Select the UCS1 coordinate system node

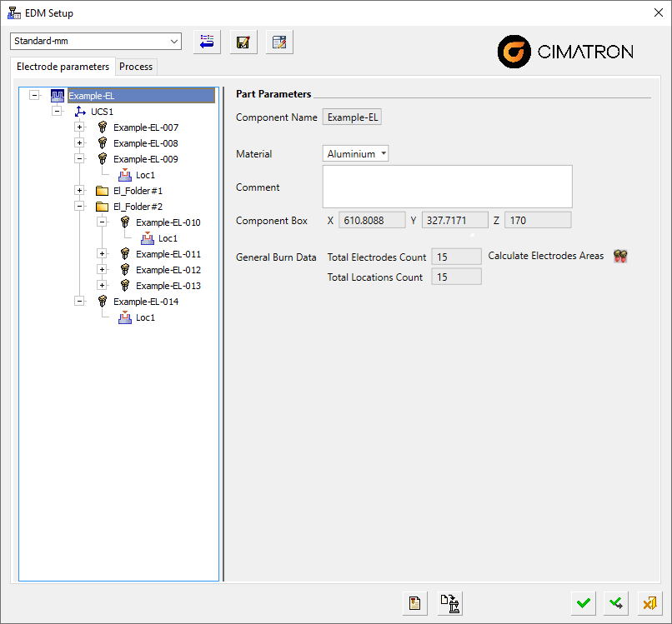102,112
